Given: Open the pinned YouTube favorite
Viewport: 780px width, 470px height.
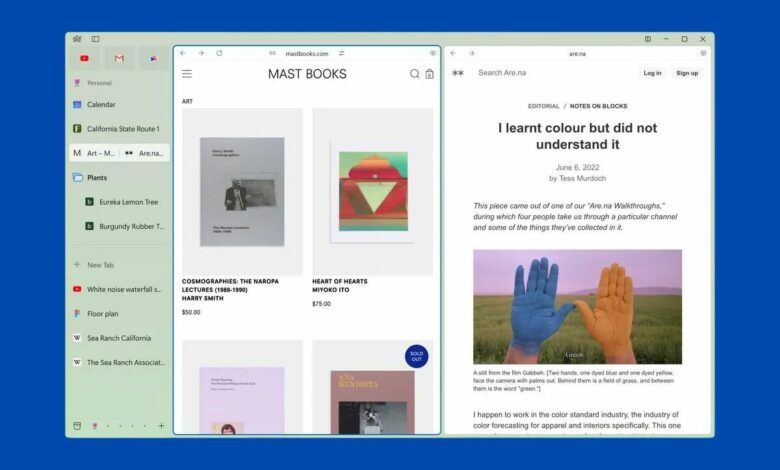Looking at the screenshot, I should (x=84, y=59).
